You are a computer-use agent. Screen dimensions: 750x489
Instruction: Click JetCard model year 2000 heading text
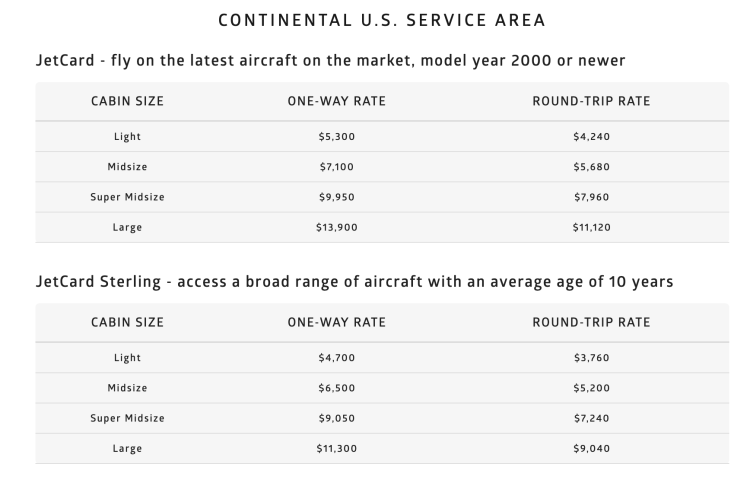tap(330, 61)
